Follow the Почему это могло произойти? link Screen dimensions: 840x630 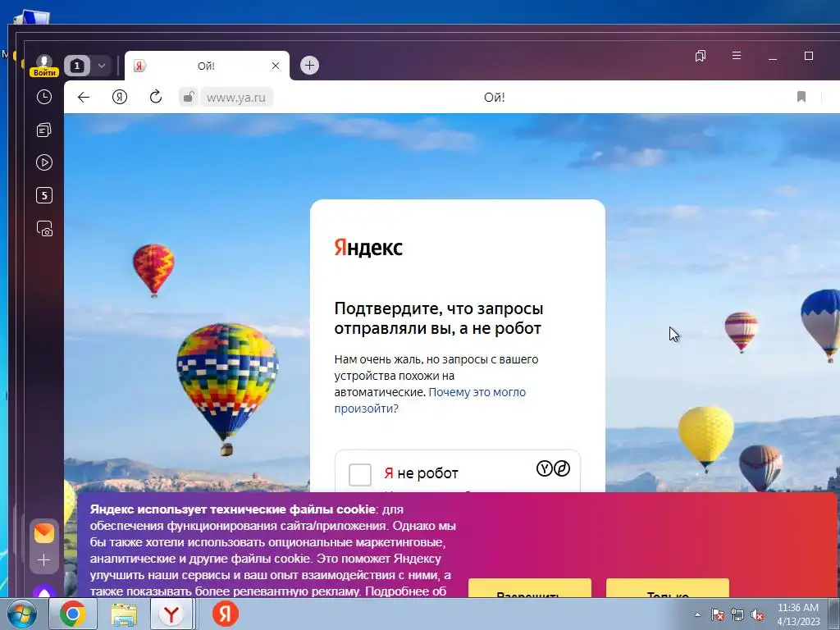tap(430, 400)
